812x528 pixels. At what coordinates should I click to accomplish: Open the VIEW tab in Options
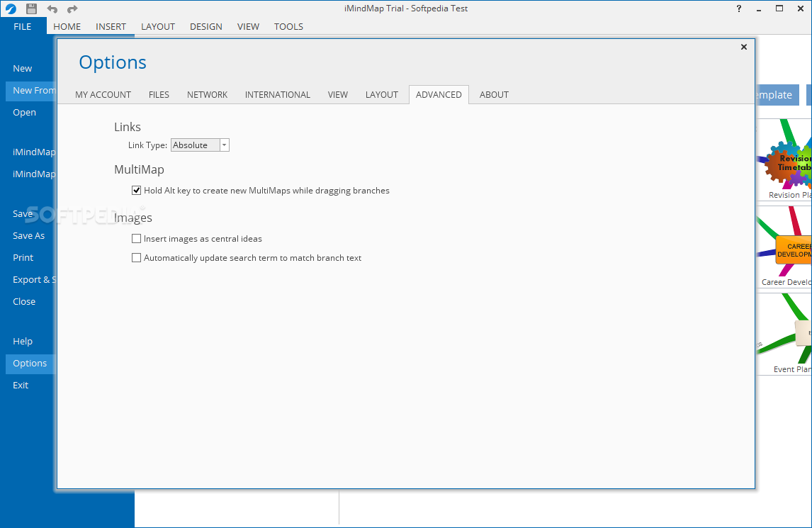(x=338, y=95)
